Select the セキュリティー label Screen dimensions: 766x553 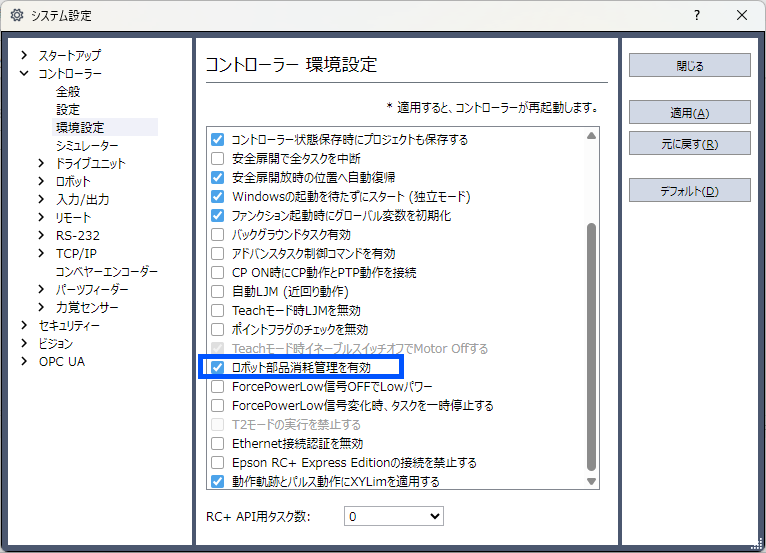pos(69,325)
